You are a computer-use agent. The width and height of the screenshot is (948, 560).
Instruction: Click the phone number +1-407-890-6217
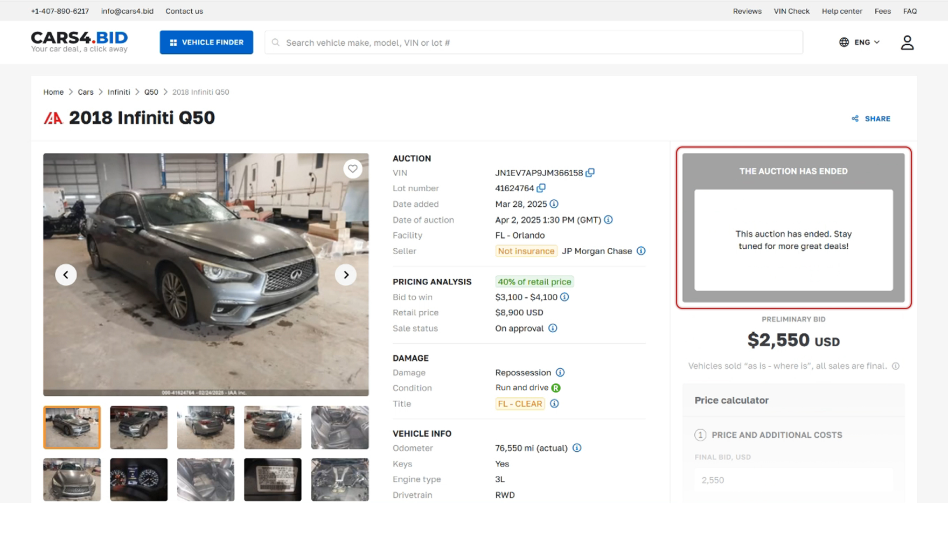pyautogui.click(x=60, y=11)
